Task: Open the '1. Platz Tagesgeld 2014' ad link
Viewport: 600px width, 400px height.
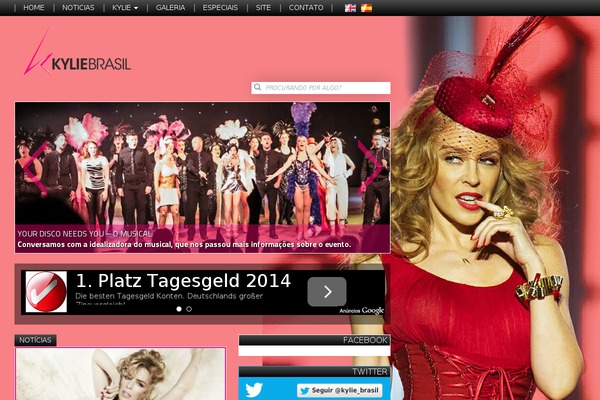Action: (183, 281)
